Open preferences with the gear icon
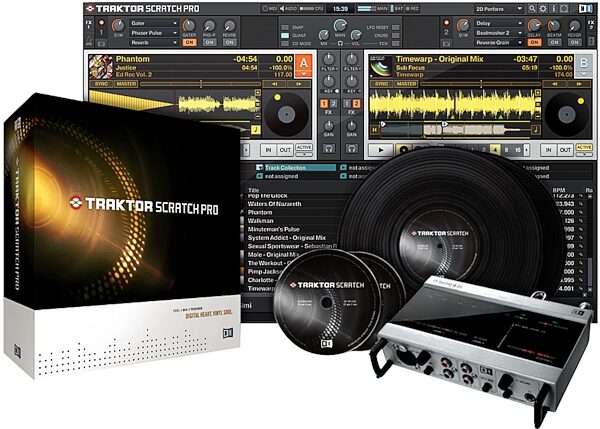Screen dimensions: 600x429 point(543,8)
